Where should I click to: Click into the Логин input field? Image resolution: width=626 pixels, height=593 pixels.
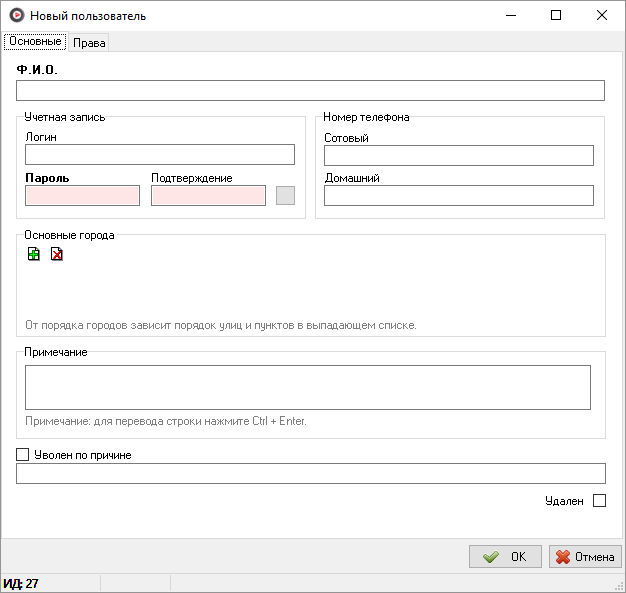click(x=160, y=154)
